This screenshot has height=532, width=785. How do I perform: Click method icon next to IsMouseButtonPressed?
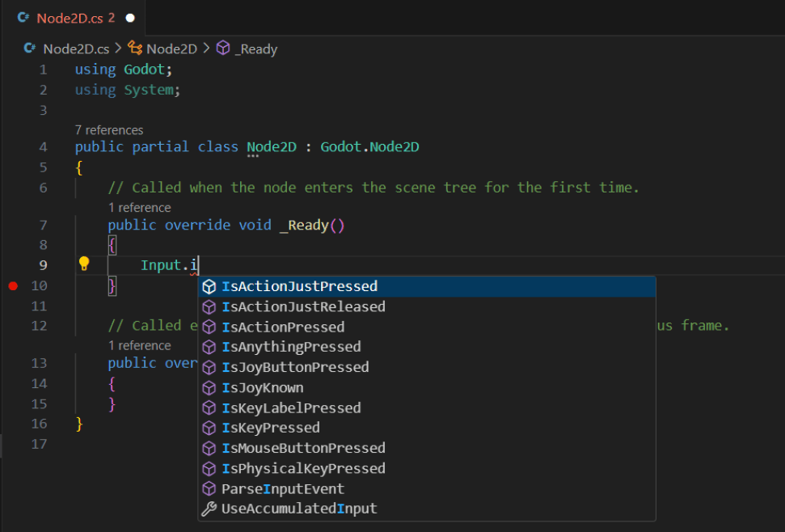coord(209,448)
